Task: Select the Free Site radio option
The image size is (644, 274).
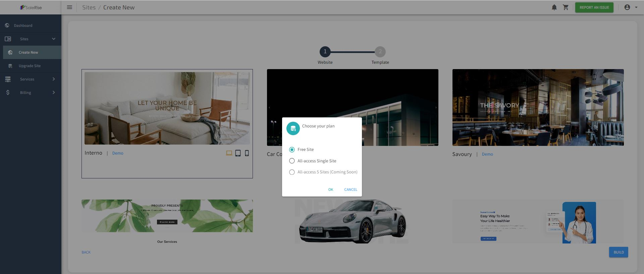Action: pyautogui.click(x=292, y=150)
